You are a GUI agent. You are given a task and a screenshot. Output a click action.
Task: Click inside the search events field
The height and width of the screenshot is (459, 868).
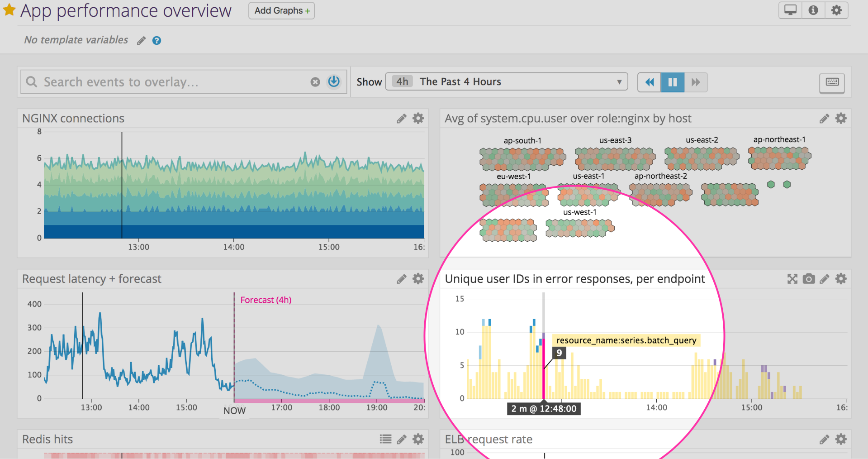(x=158, y=81)
